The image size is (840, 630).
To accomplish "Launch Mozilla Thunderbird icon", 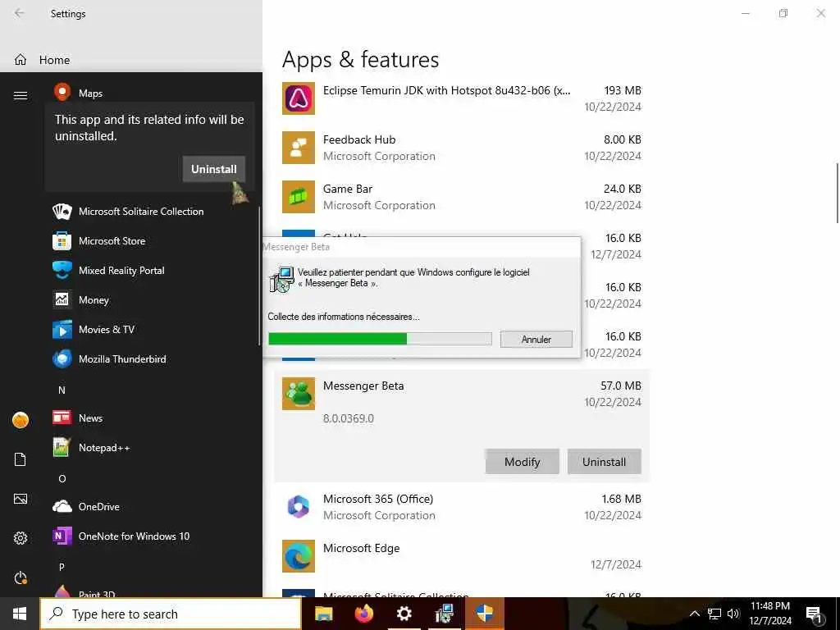I will click(x=62, y=359).
